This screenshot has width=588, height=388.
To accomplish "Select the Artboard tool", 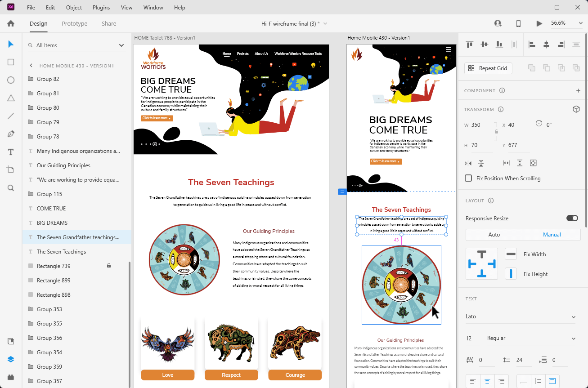I will pos(10,170).
